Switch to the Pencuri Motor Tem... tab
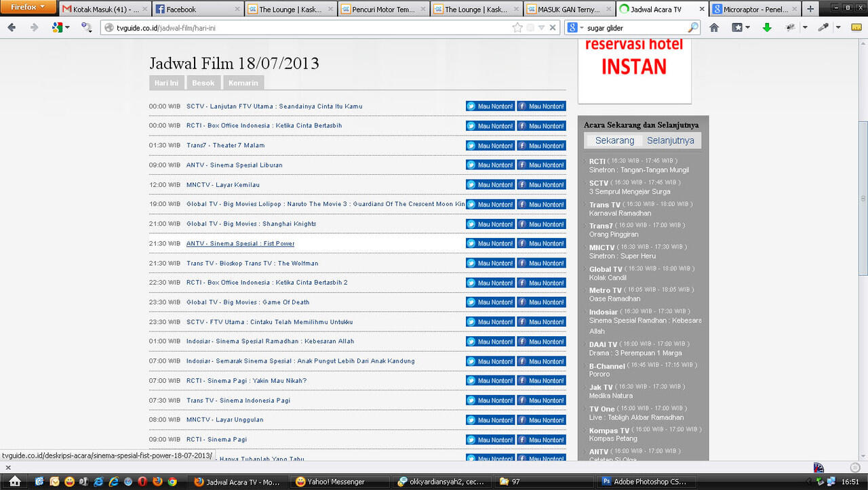 (382, 9)
